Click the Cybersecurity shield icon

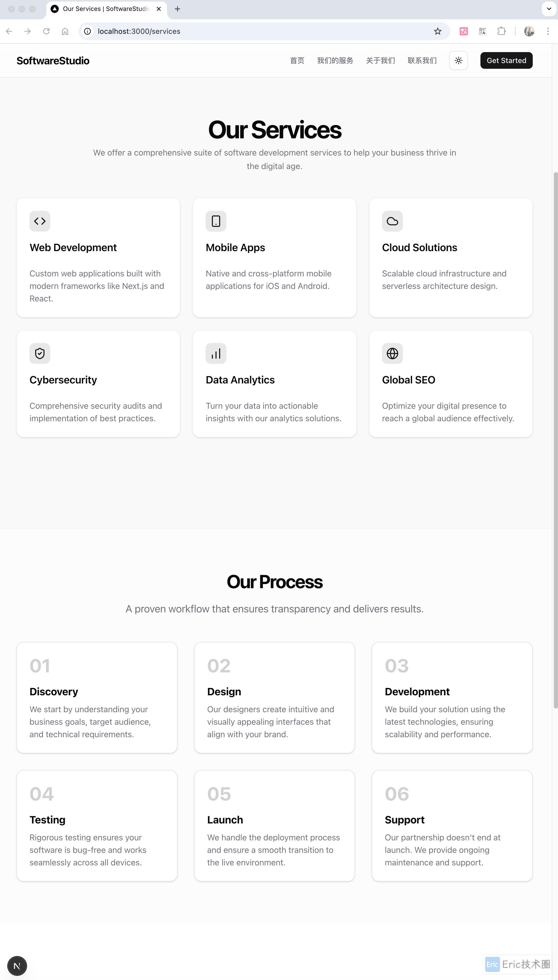[x=40, y=353]
